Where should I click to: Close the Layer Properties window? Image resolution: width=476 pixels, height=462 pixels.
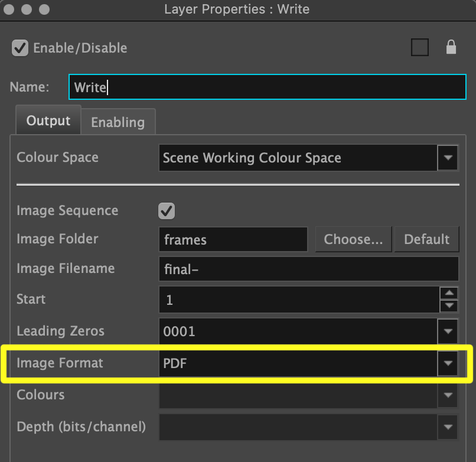coord(11,9)
